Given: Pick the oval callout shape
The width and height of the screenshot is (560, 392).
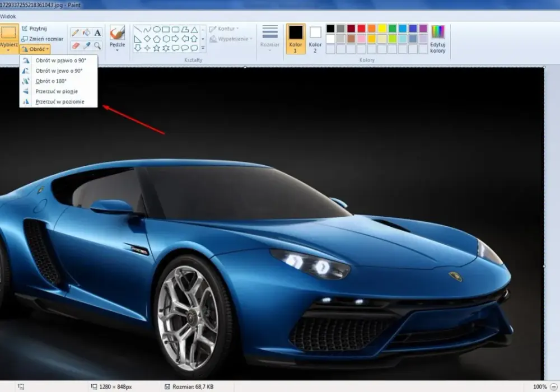Looking at the screenshot, I should point(185,48).
